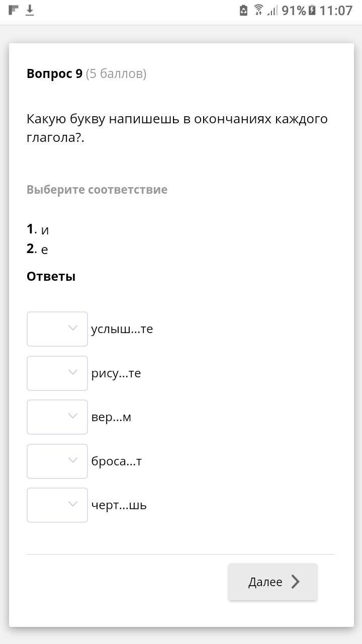362x644 pixels.
Task: Tap the Wi-Fi status icon
Action: click(x=258, y=10)
